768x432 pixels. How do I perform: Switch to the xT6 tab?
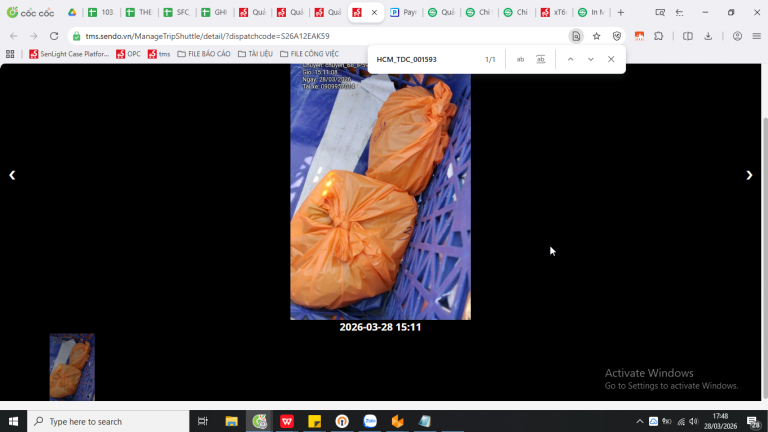554,12
